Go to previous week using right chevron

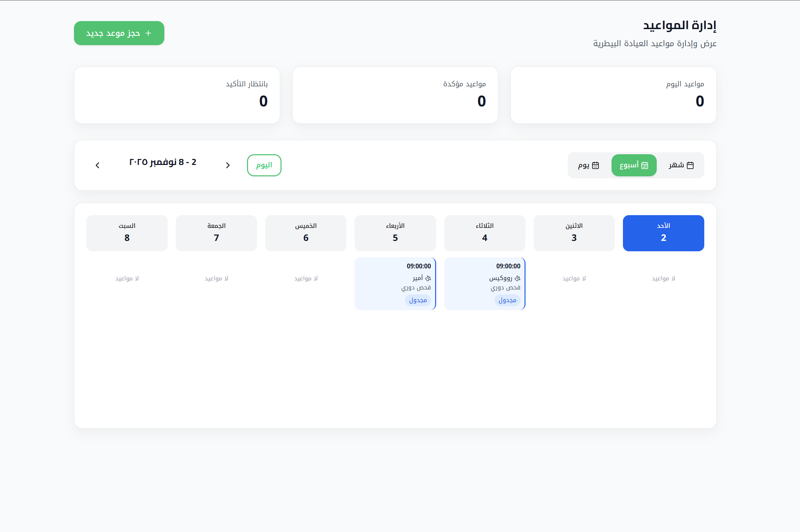coord(228,165)
